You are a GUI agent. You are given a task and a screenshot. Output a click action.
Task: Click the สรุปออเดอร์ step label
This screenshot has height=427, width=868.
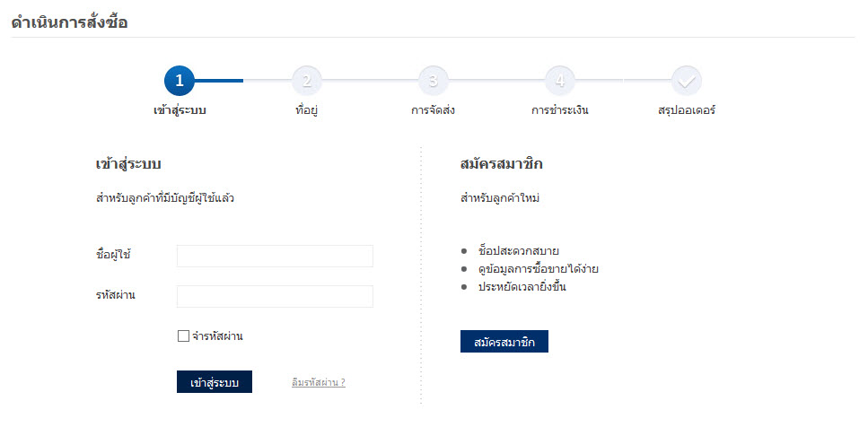pos(687,111)
